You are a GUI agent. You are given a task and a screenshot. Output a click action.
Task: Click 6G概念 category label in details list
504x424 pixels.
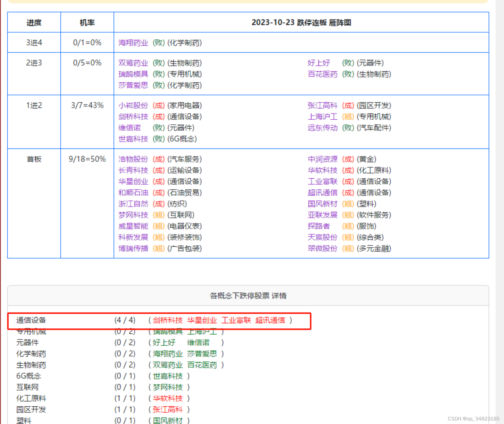coord(29,376)
